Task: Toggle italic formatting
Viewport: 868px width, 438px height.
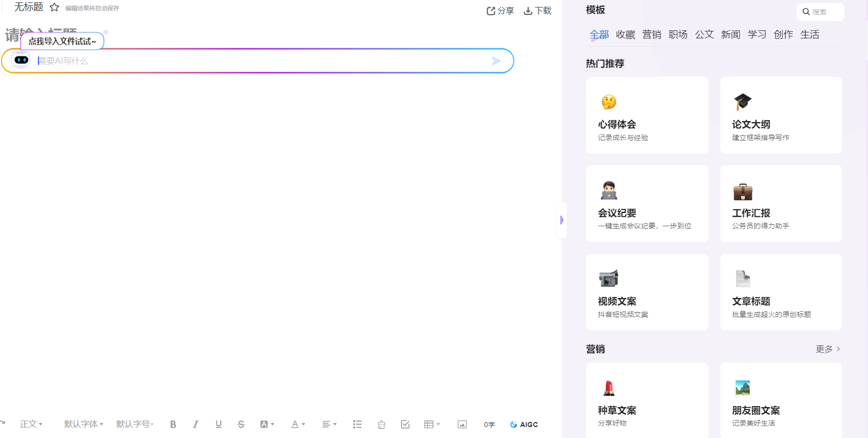Action: pos(196,425)
